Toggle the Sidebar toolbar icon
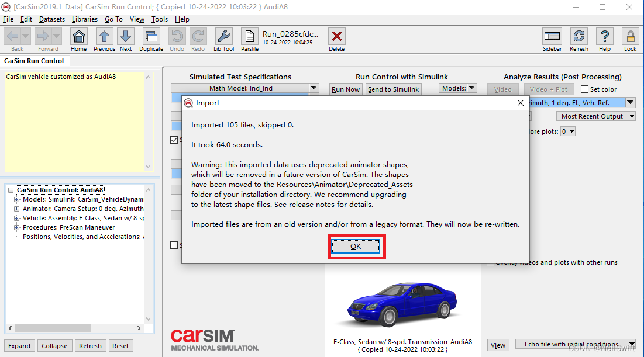Image resolution: width=644 pixels, height=357 pixels. point(552,37)
